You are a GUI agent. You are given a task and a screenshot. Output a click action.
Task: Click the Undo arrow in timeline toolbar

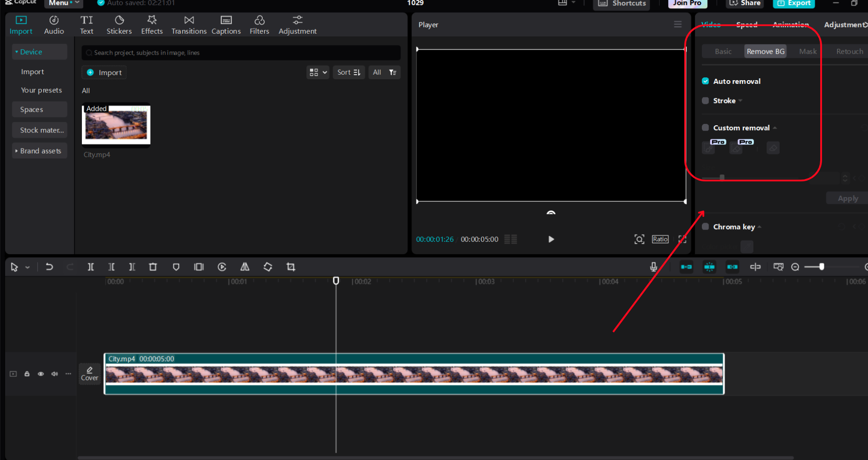click(49, 267)
